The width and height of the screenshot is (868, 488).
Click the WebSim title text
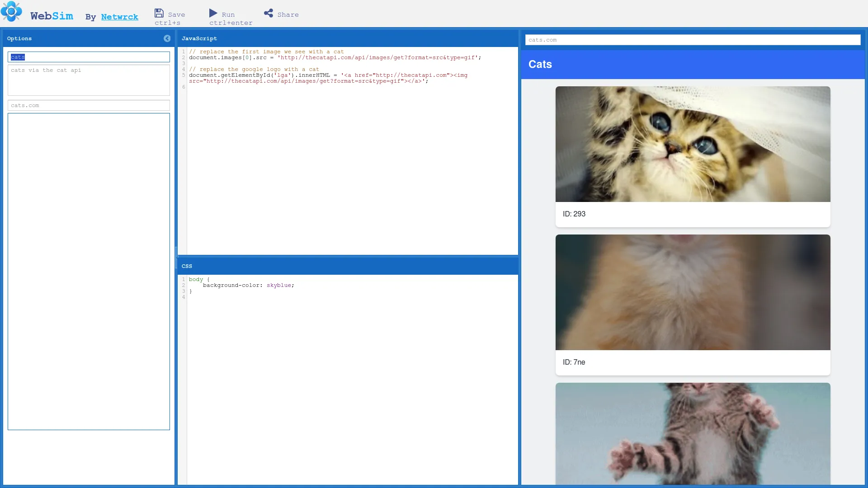[x=52, y=16]
